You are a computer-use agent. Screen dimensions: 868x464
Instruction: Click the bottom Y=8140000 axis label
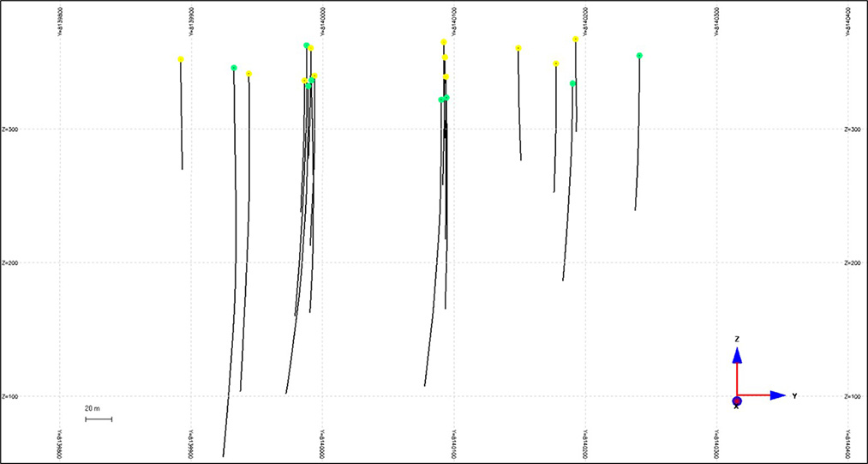click(322, 446)
